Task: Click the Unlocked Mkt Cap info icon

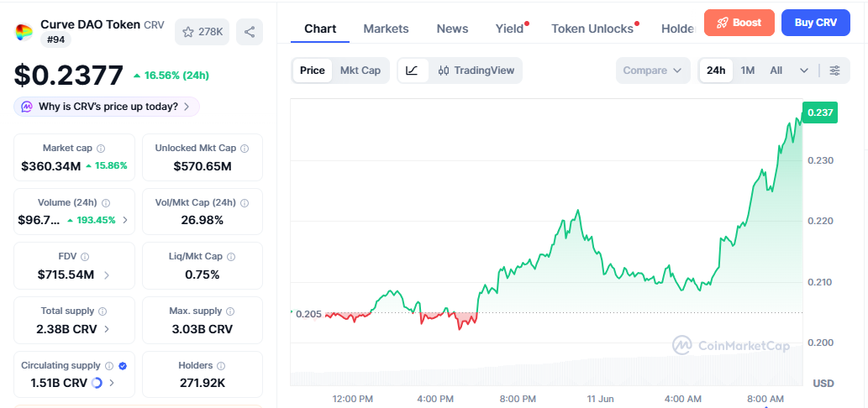Action: (x=245, y=148)
